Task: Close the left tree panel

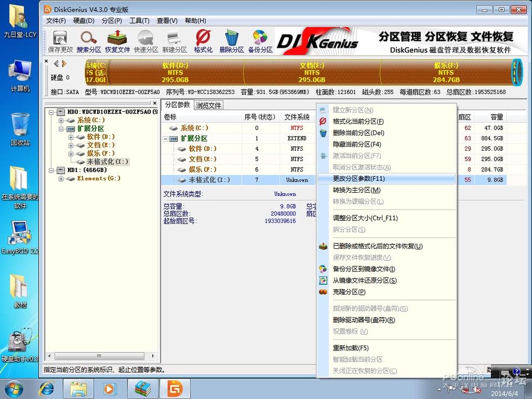Action: pyautogui.click(x=154, y=103)
